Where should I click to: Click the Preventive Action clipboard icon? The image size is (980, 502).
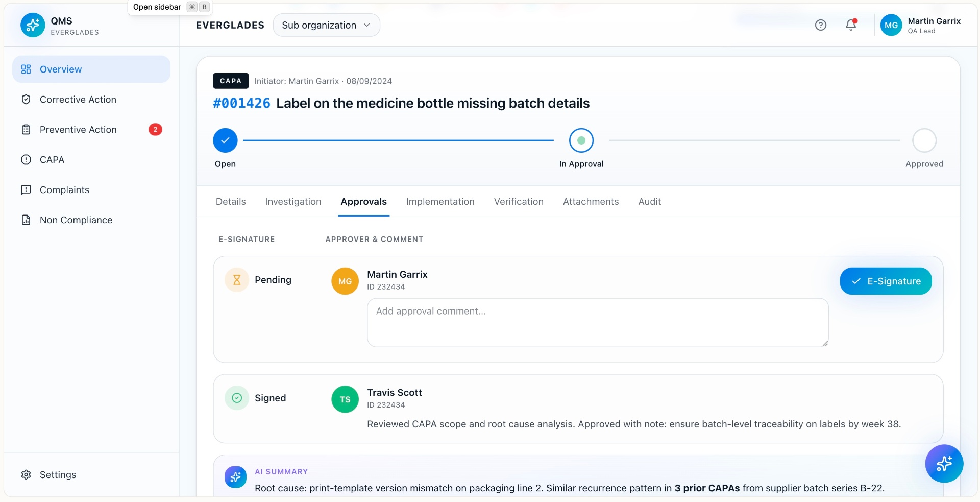pos(26,130)
